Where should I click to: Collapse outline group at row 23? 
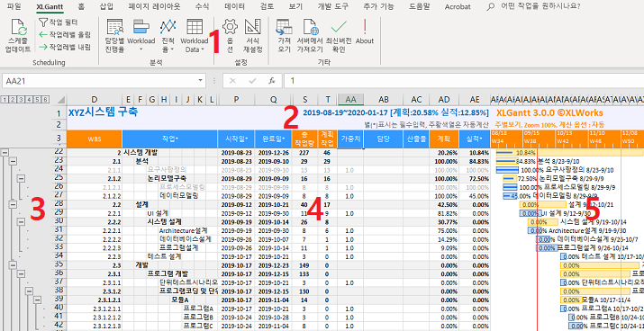tap(13, 160)
